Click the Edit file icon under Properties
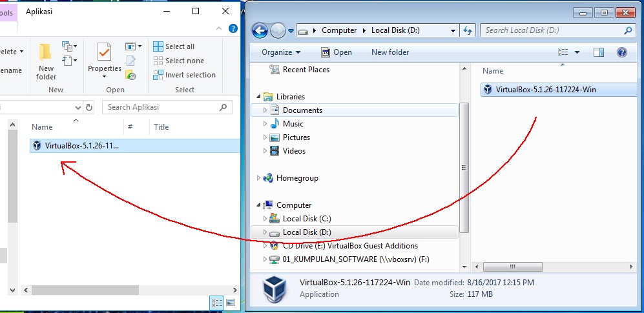The image size is (644, 313). tap(131, 61)
